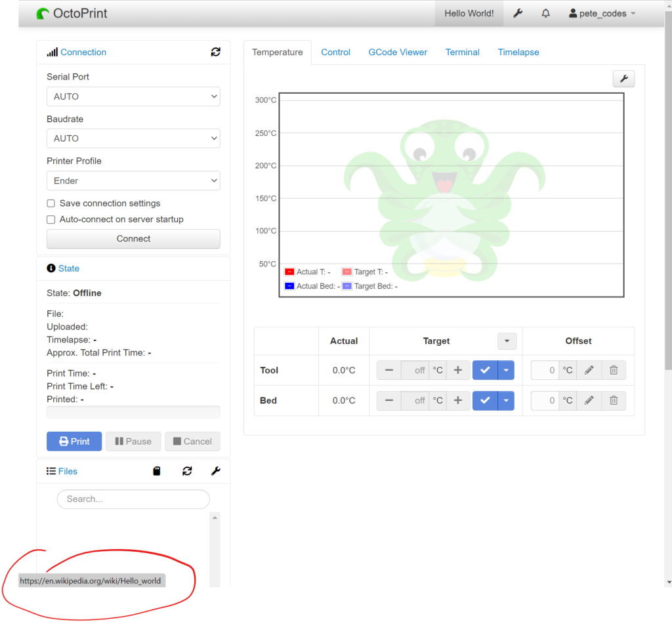Click the OctoPrint logo
This screenshot has width=672, height=622.
click(72, 13)
